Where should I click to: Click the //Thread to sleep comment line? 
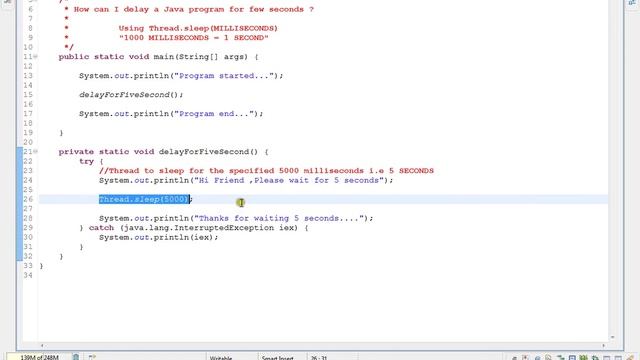click(x=266, y=171)
